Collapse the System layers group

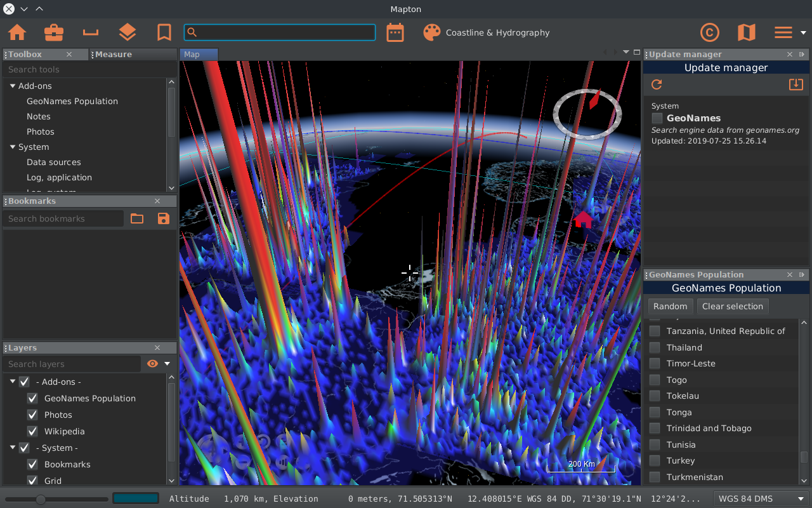pyautogui.click(x=13, y=448)
